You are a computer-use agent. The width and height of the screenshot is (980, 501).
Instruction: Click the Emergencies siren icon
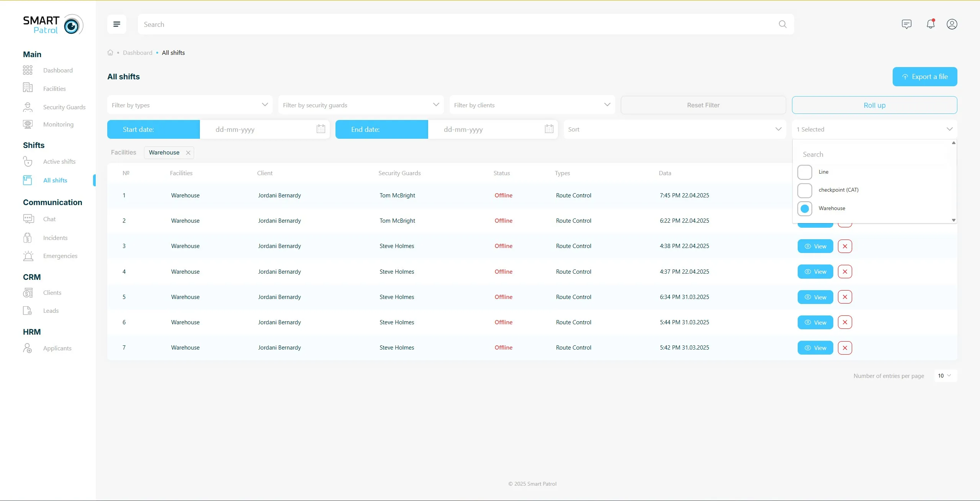click(28, 256)
